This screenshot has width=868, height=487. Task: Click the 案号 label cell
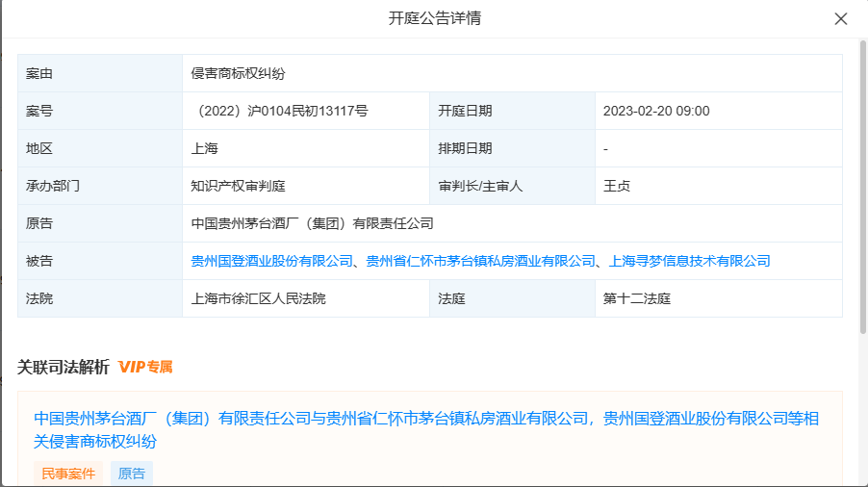coord(100,111)
